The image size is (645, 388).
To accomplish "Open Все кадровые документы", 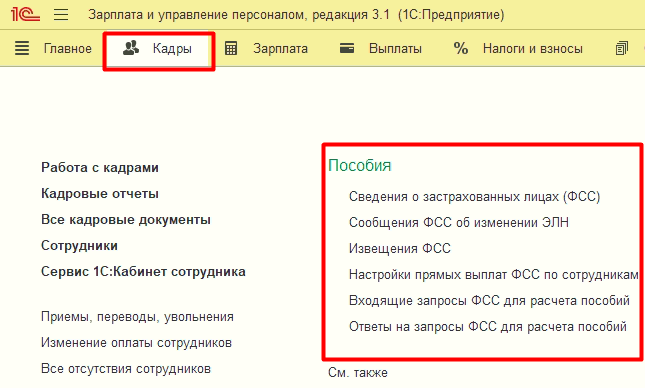I will (x=126, y=219).
